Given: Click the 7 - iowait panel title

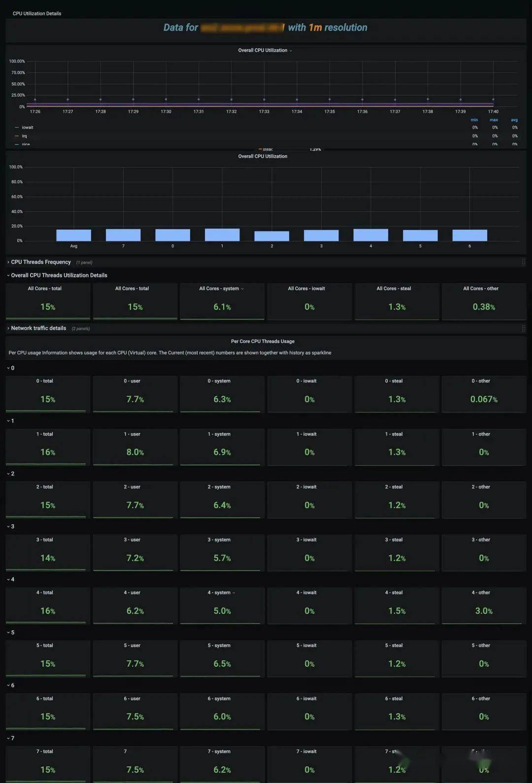Looking at the screenshot, I should click(306, 751).
